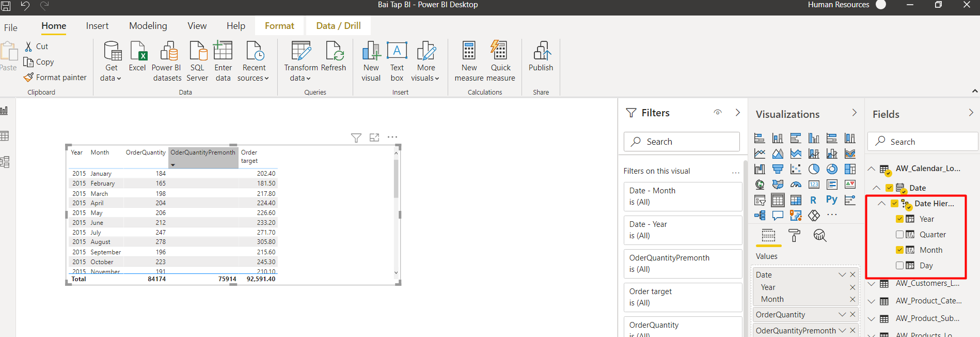
Task: Click the Quick measure button
Action: 500,61
